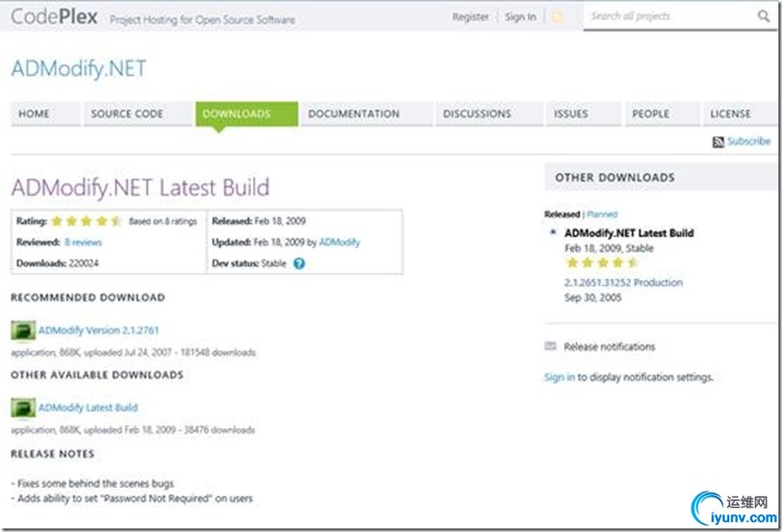
Task: Click the Release notifications envelope icon
Action: coord(550,346)
